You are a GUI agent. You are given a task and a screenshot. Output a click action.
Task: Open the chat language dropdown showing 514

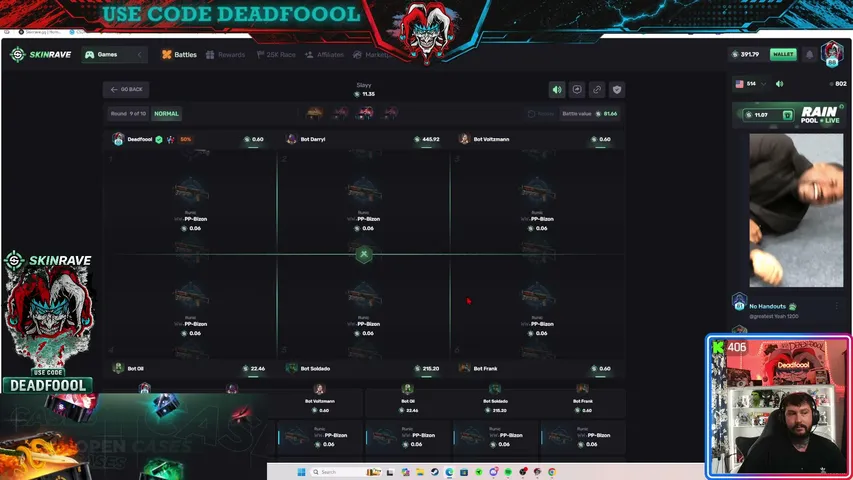[751, 84]
